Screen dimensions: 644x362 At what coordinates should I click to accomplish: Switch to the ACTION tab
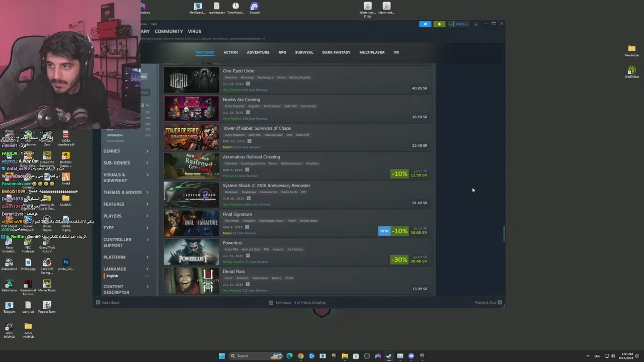tap(230, 52)
